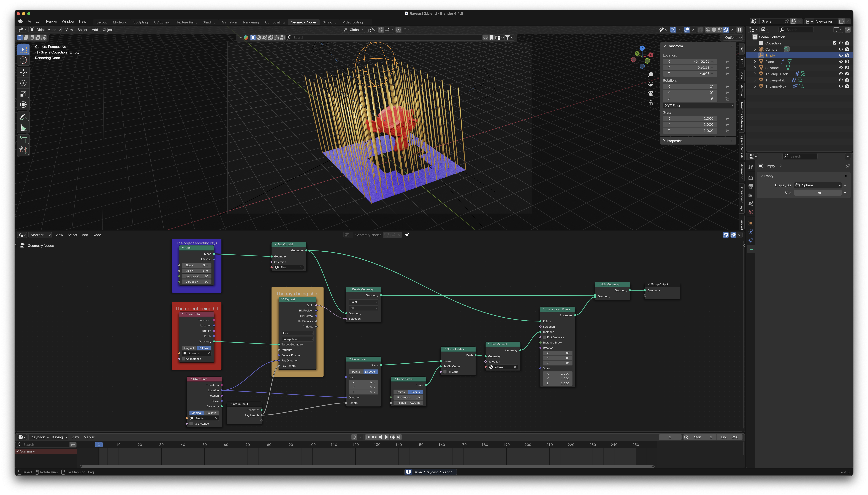Open the timeline Marker menu

[89, 437]
